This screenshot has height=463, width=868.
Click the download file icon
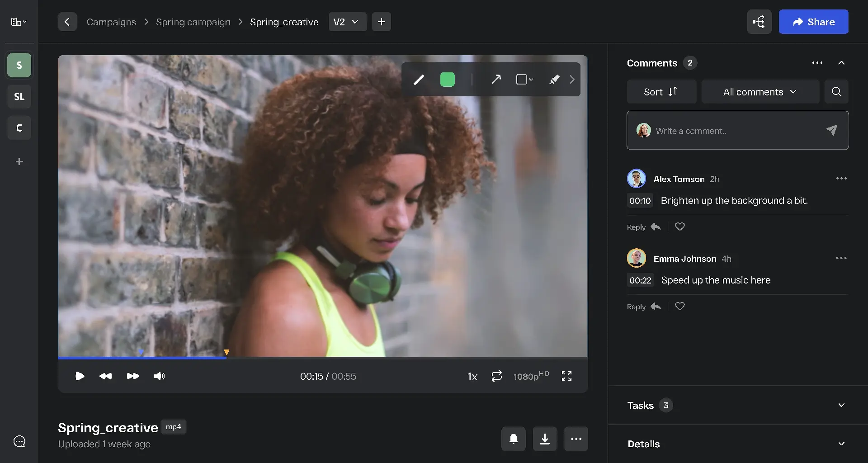pos(545,439)
